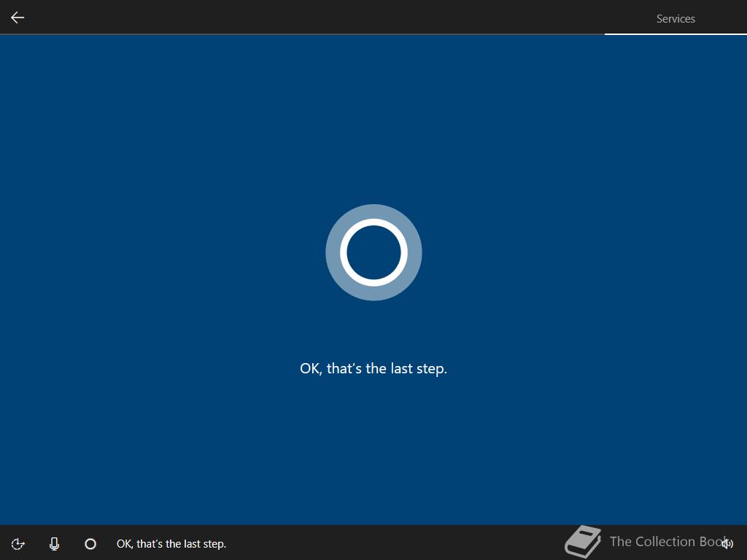
Task: Open the Ease of Access icon
Action: coord(18,544)
